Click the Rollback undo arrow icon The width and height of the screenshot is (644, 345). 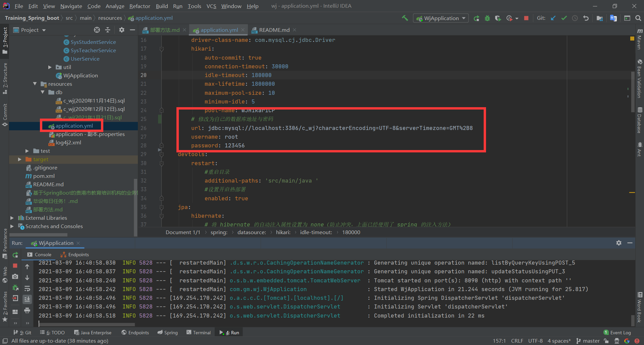click(x=586, y=18)
